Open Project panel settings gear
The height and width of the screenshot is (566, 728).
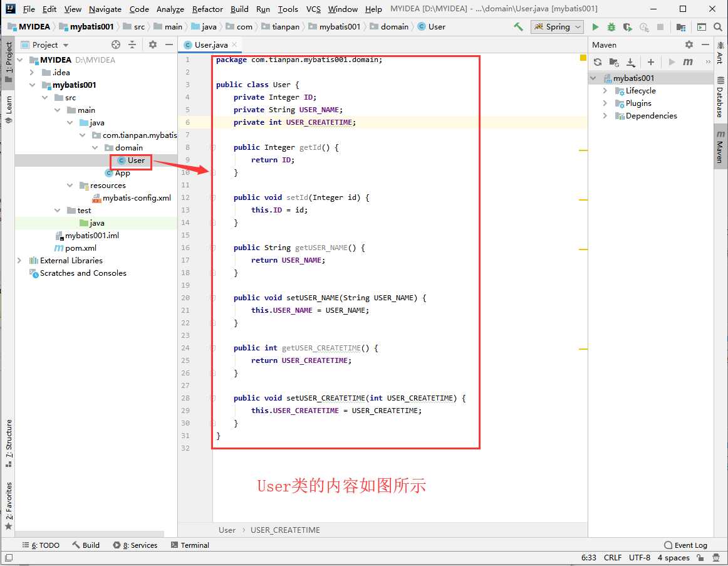pos(153,45)
